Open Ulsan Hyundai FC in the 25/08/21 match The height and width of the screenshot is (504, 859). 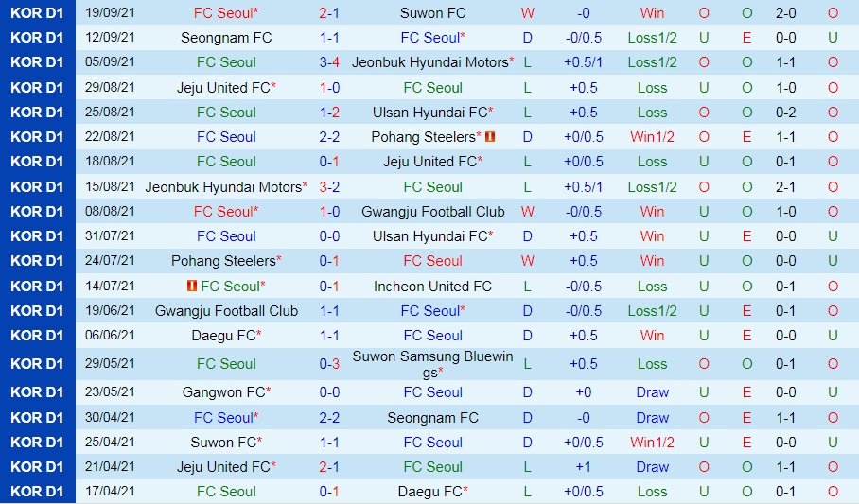pyautogui.click(x=430, y=112)
